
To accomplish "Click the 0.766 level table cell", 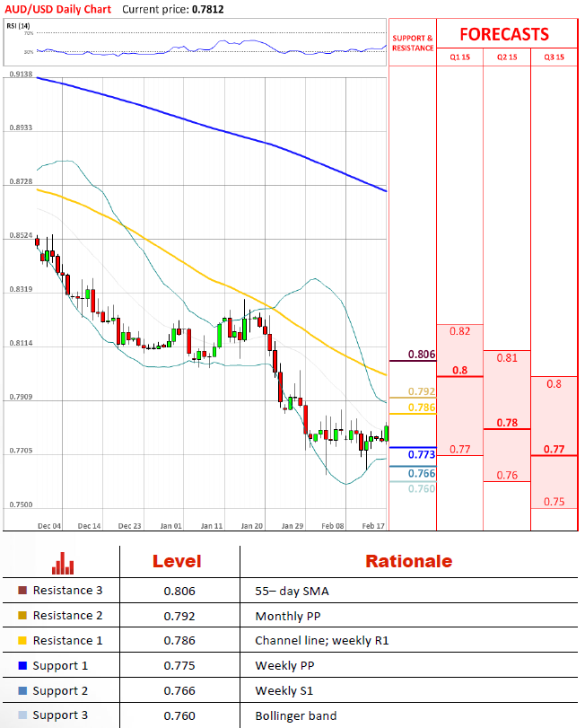I will [179, 691].
